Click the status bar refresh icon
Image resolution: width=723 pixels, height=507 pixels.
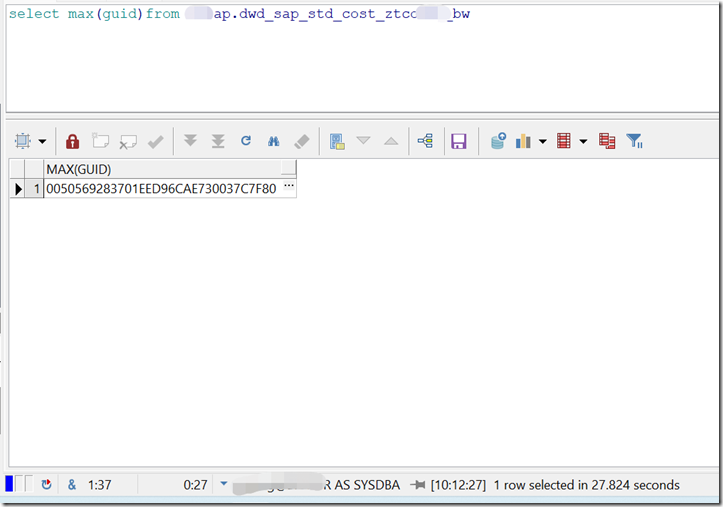(x=46, y=485)
